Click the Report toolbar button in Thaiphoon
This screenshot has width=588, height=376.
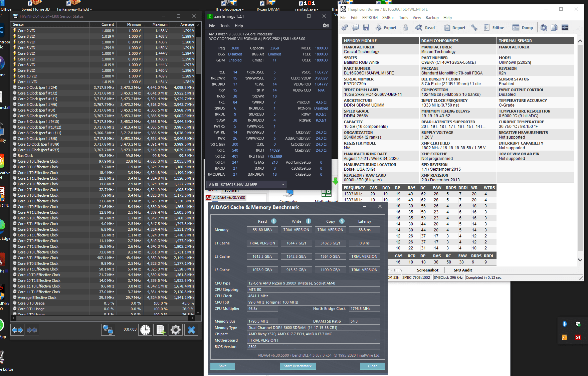coord(454,27)
